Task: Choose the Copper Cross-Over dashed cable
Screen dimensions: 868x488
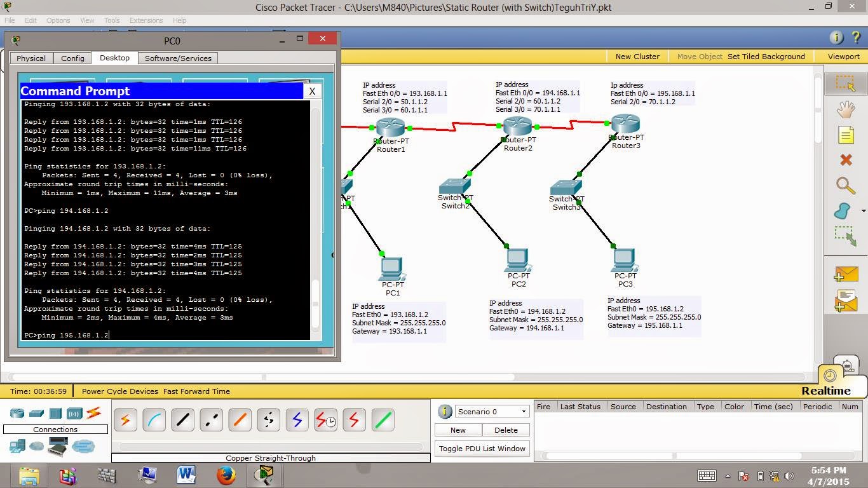Action: coord(212,420)
